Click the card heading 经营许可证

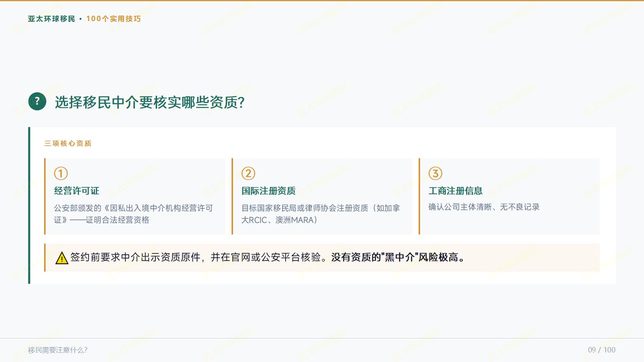click(77, 191)
